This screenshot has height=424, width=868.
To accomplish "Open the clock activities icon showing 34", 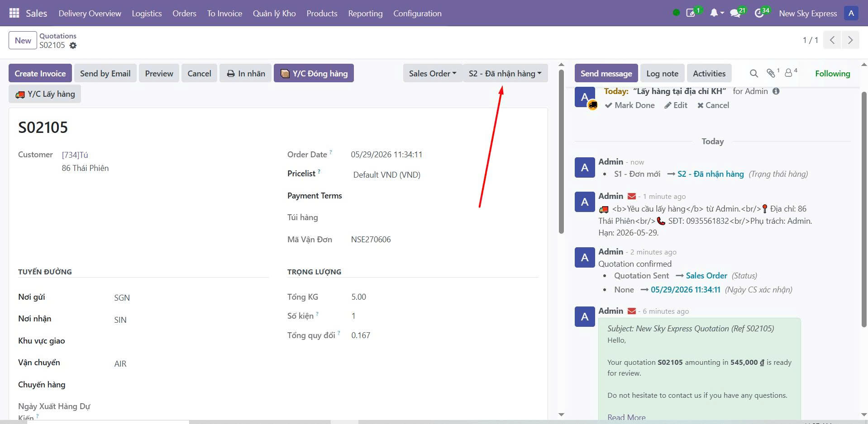I will point(760,13).
